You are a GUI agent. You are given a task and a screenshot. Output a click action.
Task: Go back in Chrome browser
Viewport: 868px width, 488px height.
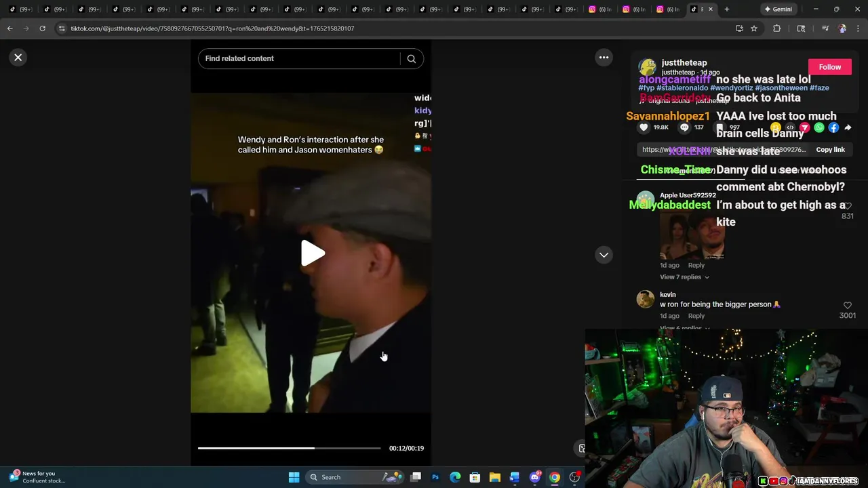pyautogui.click(x=9, y=28)
